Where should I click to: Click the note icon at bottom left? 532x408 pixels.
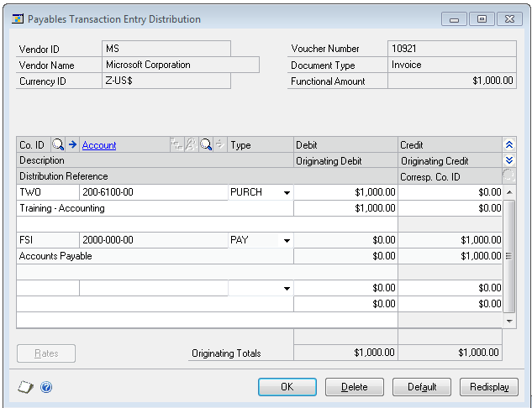tap(25, 387)
